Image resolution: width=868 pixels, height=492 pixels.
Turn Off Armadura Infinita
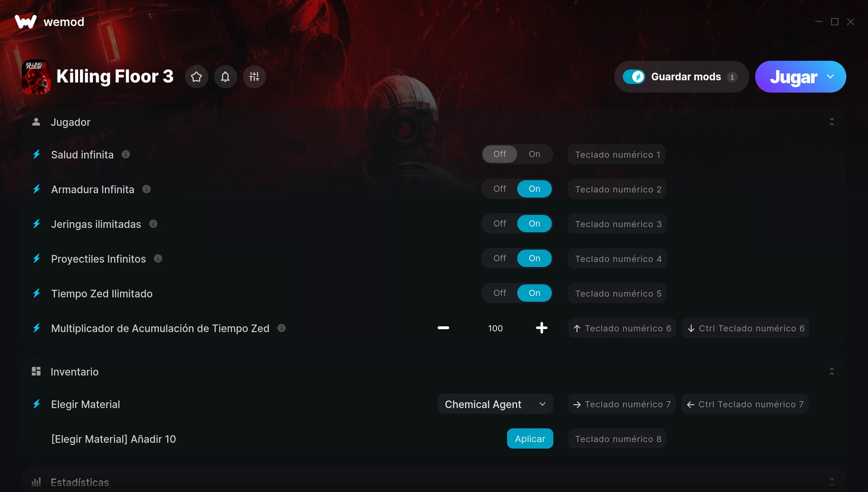click(499, 189)
